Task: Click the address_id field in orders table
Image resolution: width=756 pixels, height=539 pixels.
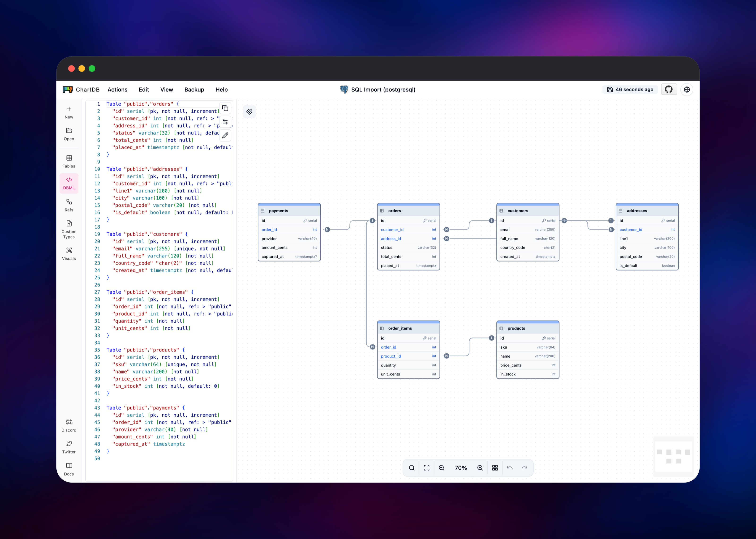Action: [408, 238]
